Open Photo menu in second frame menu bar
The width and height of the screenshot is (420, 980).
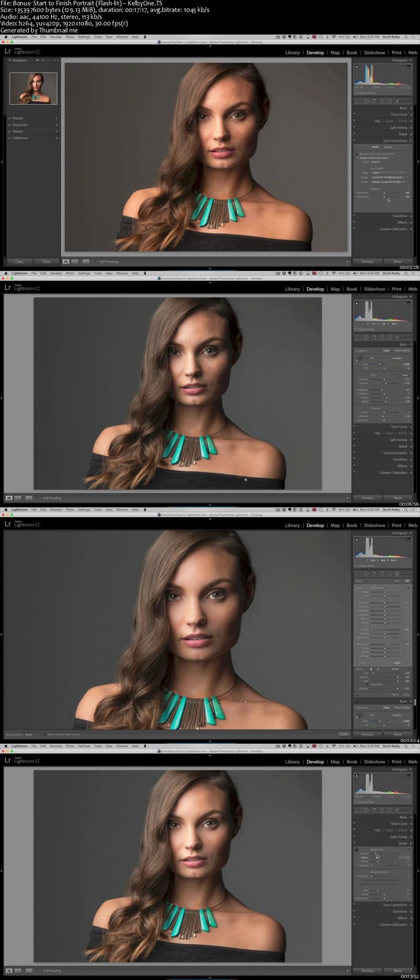70,273
